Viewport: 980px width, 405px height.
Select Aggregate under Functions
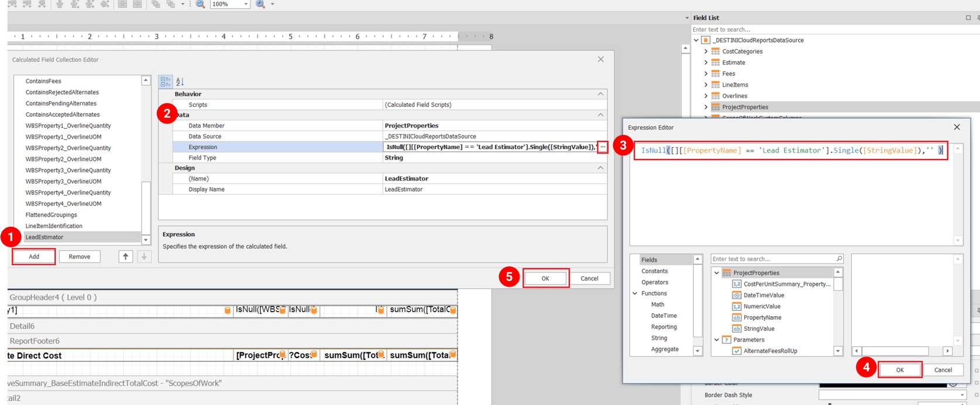click(665, 349)
